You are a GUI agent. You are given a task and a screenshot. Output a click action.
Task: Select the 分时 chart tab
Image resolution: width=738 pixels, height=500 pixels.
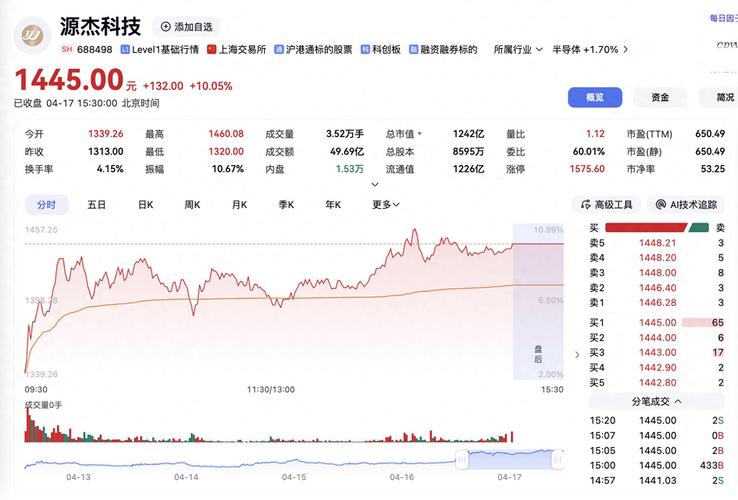46,205
